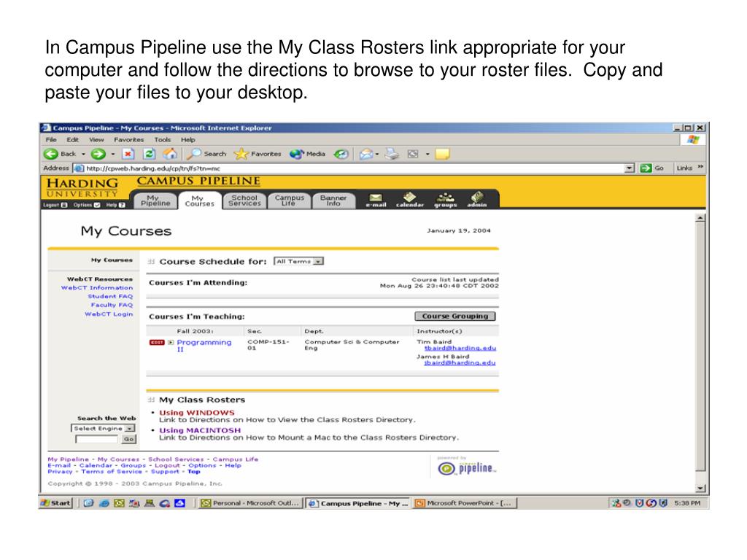The width and height of the screenshot is (747, 560).
Task: Open the Using WINDOWS link
Action: (x=197, y=413)
